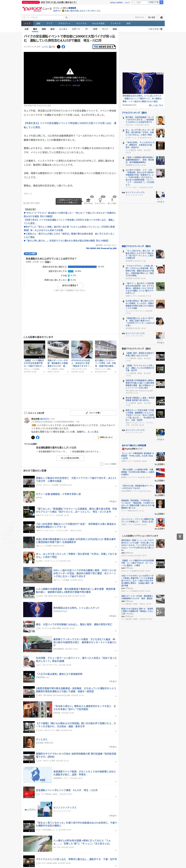Click the ログイン link
The width and height of the screenshot is (186, 868).
tap(57, 11)
